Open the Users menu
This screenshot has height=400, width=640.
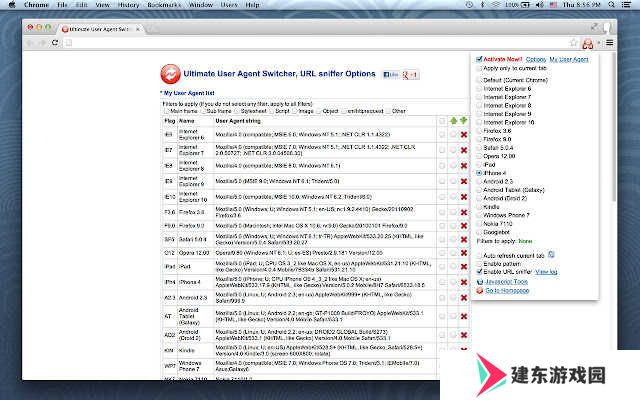click(x=229, y=5)
